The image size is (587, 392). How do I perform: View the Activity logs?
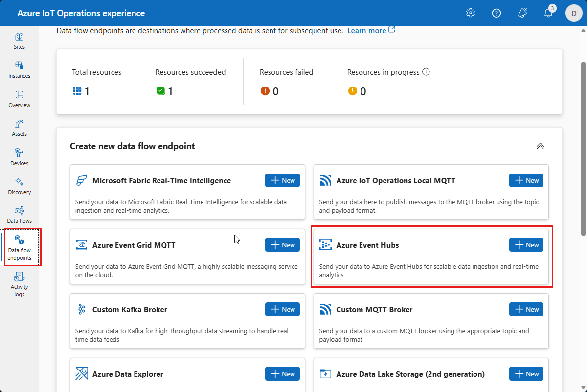tap(19, 283)
